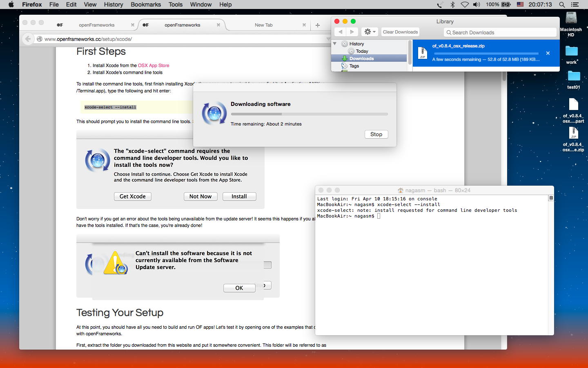Viewport: 588px width, 368px height.
Task: Stop the software download
Action: pos(376,134)
